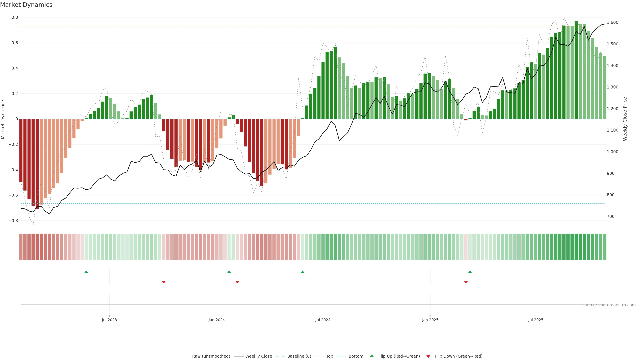Click the 1,600 Weekly Close Price tick
This screenshot has width=644, height=362.
coord(612,22)
